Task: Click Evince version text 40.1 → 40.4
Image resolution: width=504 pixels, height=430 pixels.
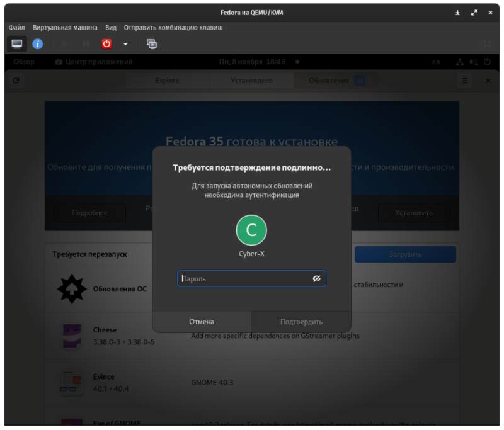Action: [x=111, y=389]
